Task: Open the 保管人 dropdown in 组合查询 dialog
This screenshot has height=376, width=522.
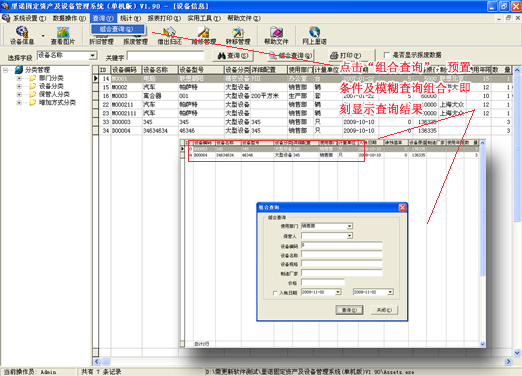Action: (349, 236)
